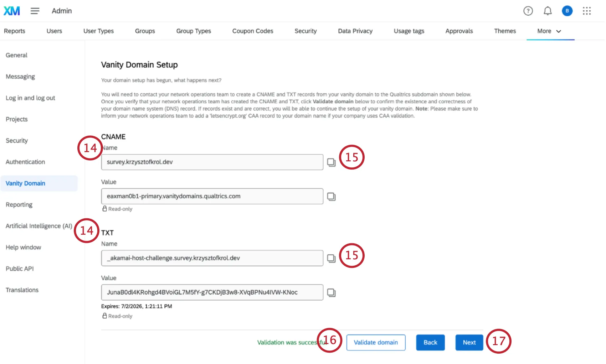Copy the TXT value token
The image size is (606, 364).
pos(332,292)
